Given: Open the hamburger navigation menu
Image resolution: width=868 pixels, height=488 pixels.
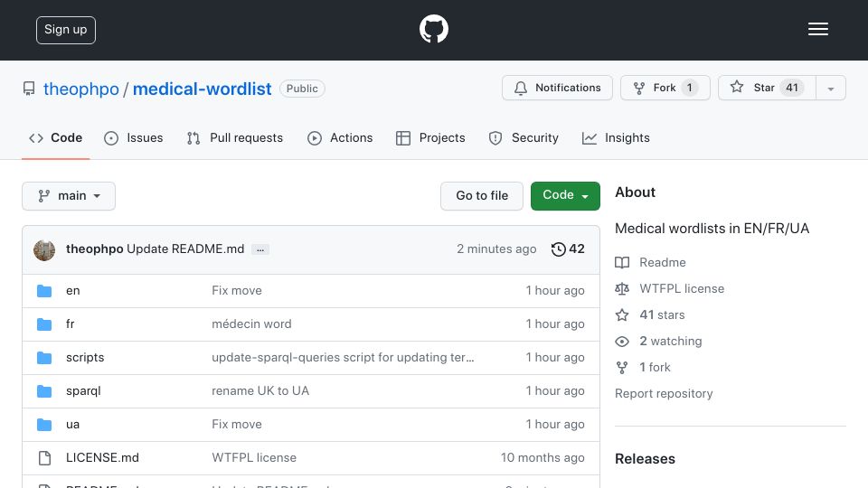Looking at the screenshot, I should [817, 29].
